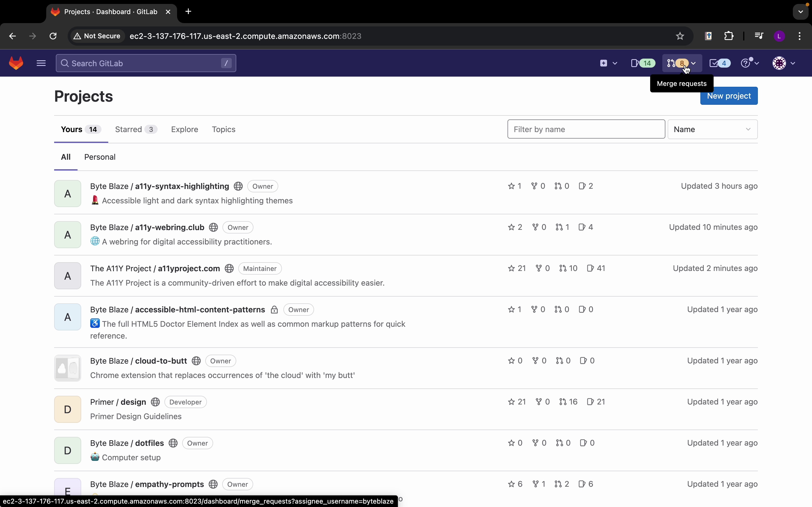Expand the Help menu dropdown
The width and height of the screenshot is (812, 507).
(x=750, y=63)
